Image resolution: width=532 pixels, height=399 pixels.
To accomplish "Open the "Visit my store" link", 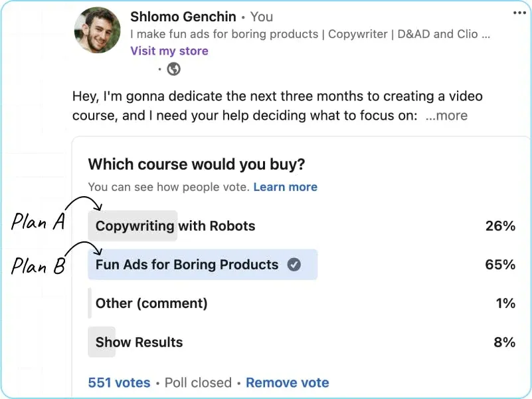I will click(169, 51).
